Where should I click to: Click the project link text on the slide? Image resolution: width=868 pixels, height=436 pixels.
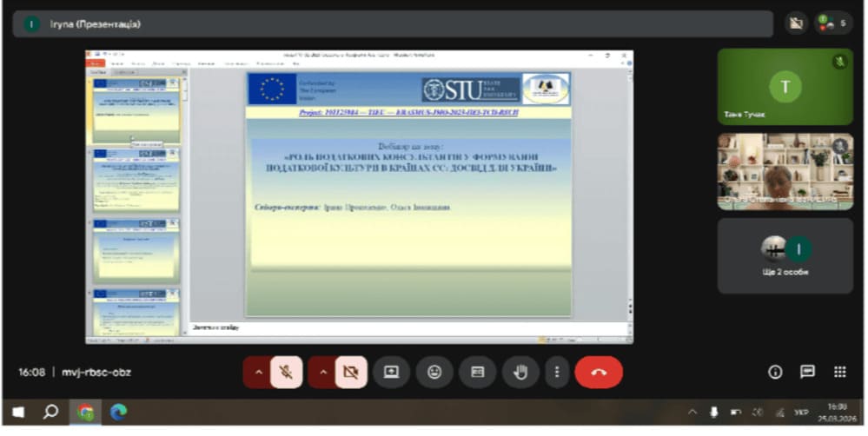point(408,112)
